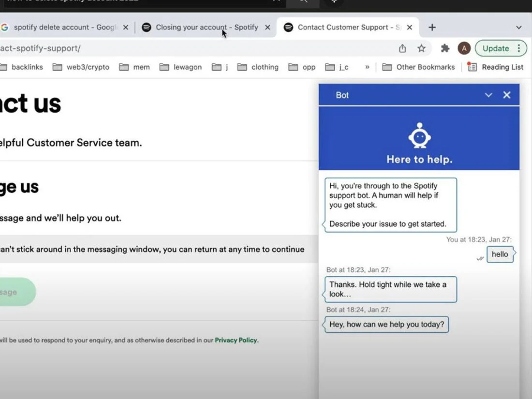The width and height of the screenshot is (532, 399).
Task: Click the messaging window info banner text
Action: pyautogui.click(x=152, y=250)
